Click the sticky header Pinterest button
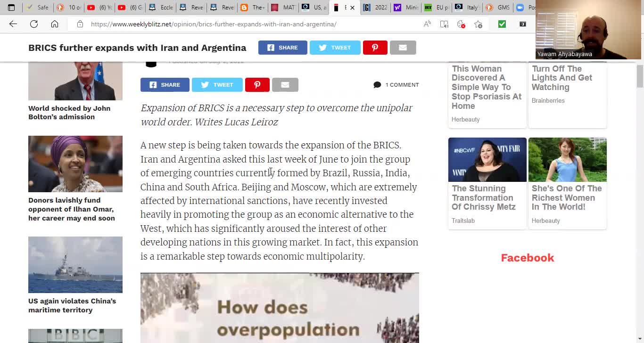 click(375, 48)
